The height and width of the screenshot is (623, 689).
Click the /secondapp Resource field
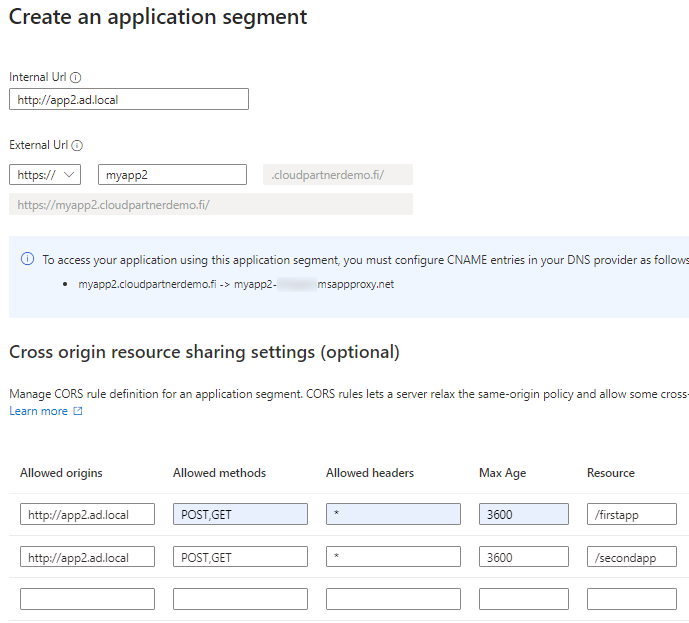[x=631, y=557]
